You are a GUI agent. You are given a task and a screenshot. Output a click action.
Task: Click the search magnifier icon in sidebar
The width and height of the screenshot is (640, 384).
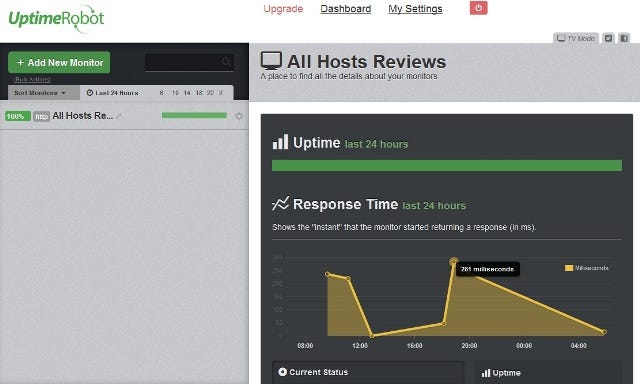pyautogui.click(x=226, y=62)
